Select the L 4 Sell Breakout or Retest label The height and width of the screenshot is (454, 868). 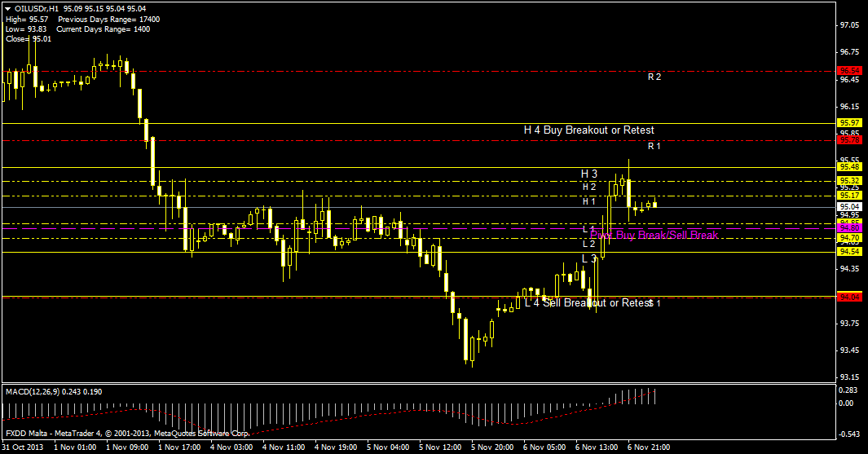click(588, 302)
